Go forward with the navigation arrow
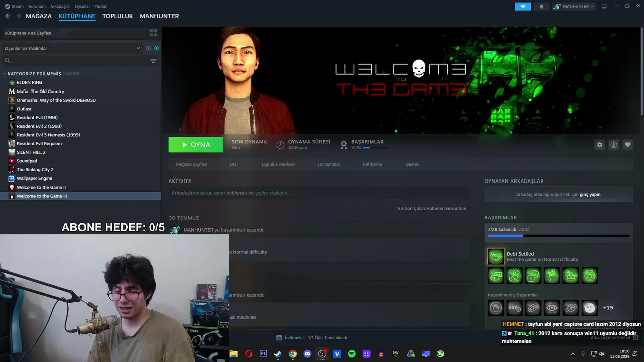This screenshot has width=644, height=362. tap(18, 16)
